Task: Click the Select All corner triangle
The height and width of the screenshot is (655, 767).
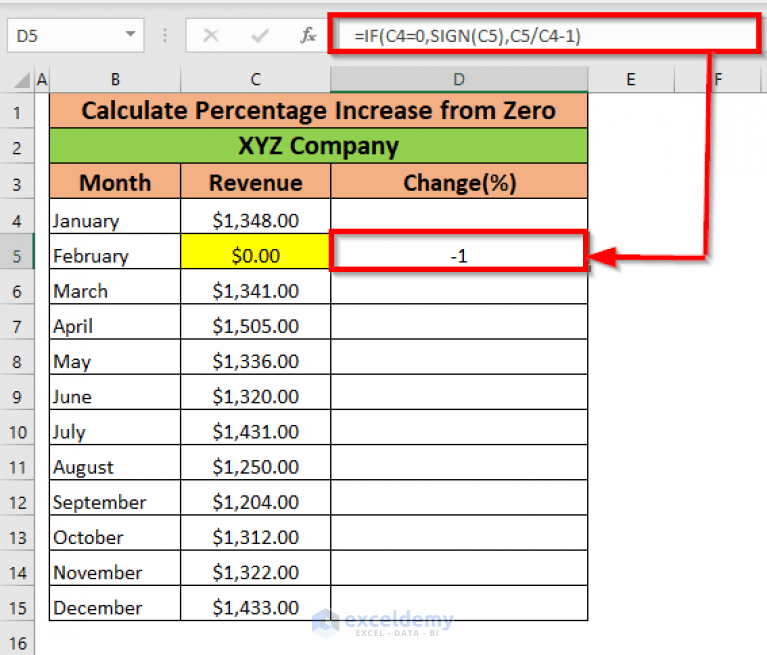Action: click(21, 80)
